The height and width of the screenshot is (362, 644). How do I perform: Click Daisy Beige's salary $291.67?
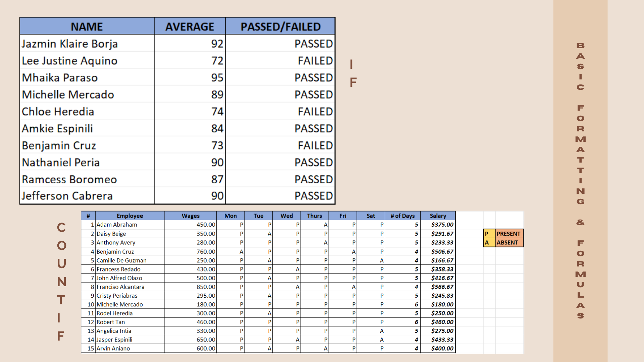(442, 234)
